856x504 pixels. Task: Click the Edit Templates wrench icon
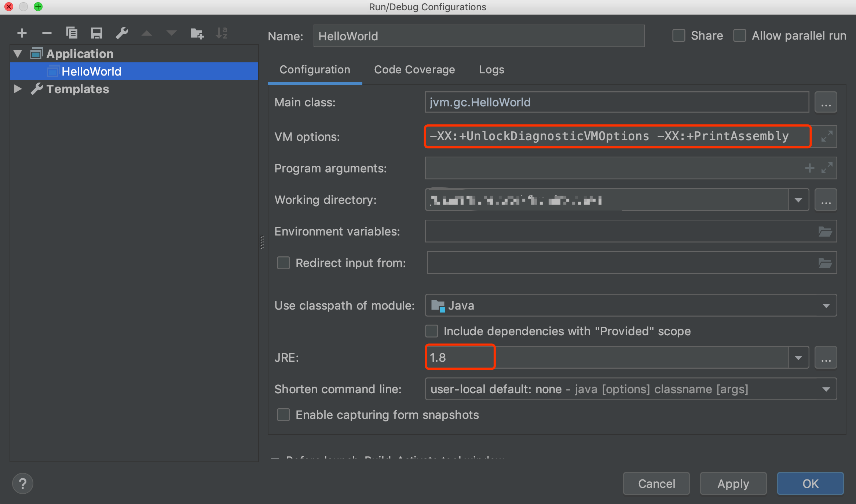point(122,33)
